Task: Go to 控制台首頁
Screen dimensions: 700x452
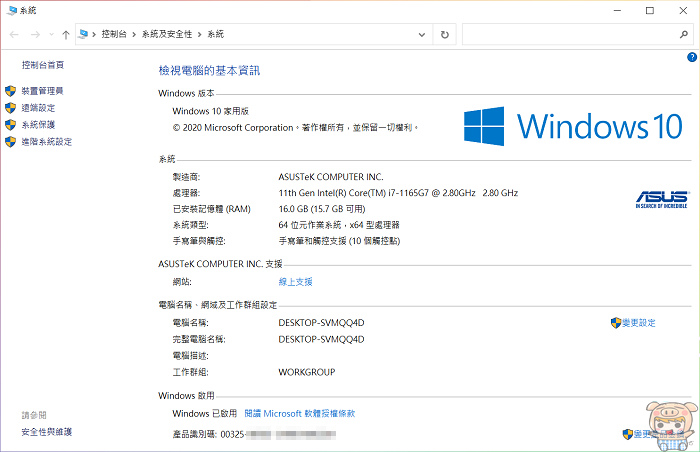Action: pos(42,65)
